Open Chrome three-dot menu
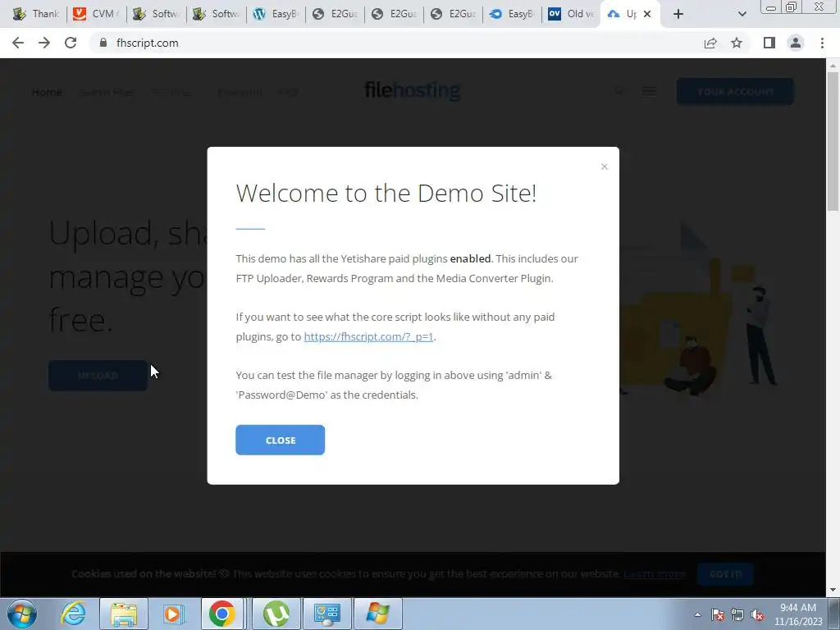Screen dimensions: 840x630 click(x=822, y=43)
